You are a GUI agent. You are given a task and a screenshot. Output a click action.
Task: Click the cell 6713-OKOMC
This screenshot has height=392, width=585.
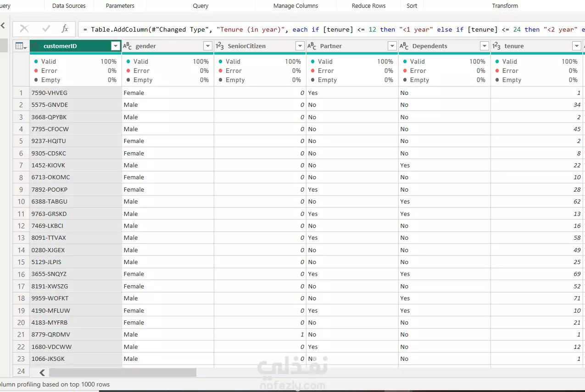pyautogui.click(x=76, y=177)
